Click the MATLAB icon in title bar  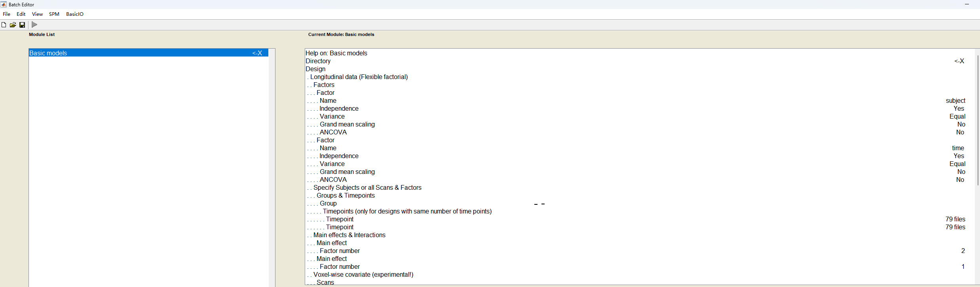click(x=4, y=4)
